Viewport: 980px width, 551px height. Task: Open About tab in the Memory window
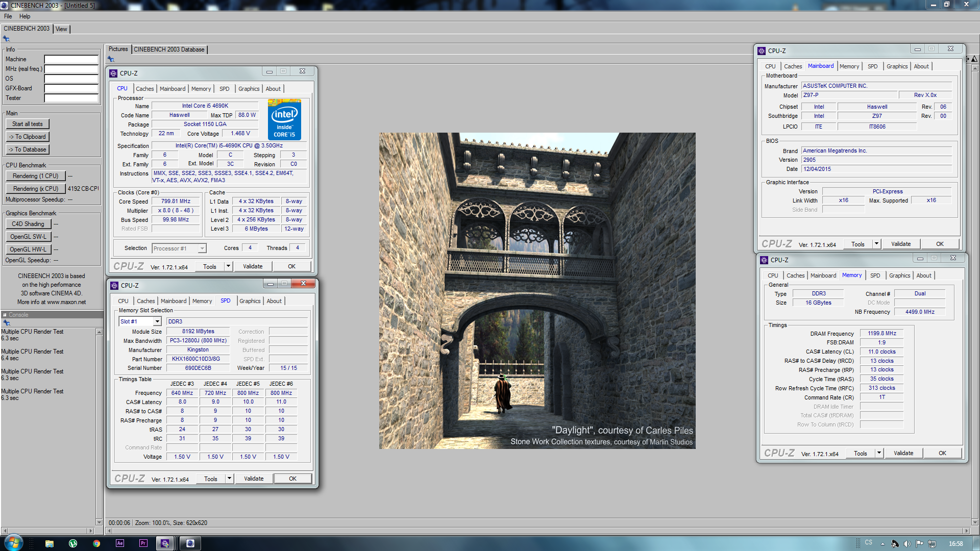point(923,275)
